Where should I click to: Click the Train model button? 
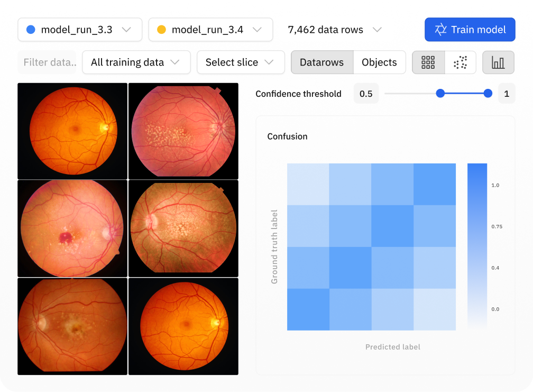tap(470, 30)
